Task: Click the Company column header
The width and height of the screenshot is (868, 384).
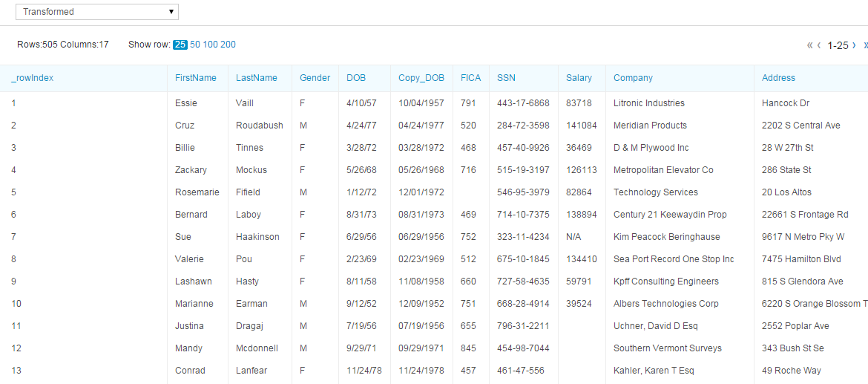Action: (x=633, y=78)
